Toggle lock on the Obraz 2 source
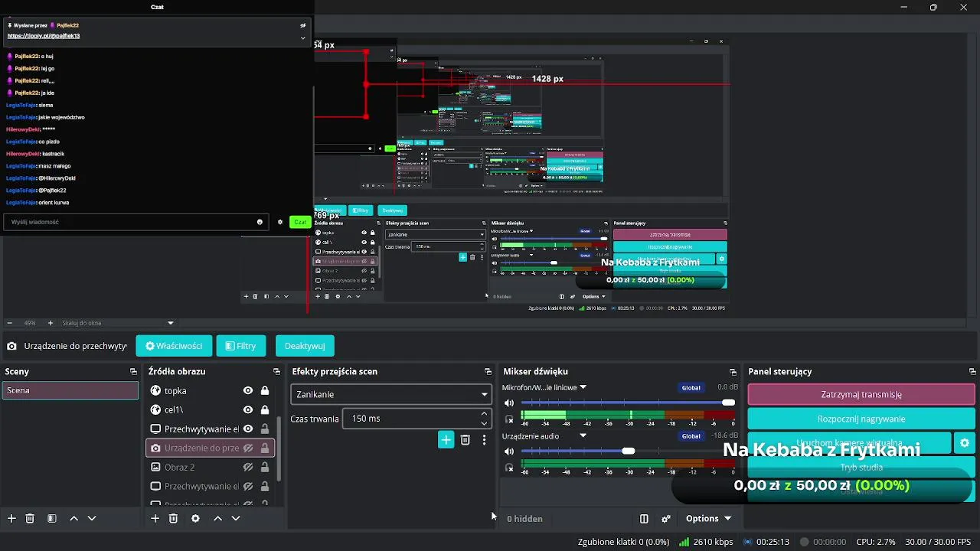 click(x=265, y=467)
